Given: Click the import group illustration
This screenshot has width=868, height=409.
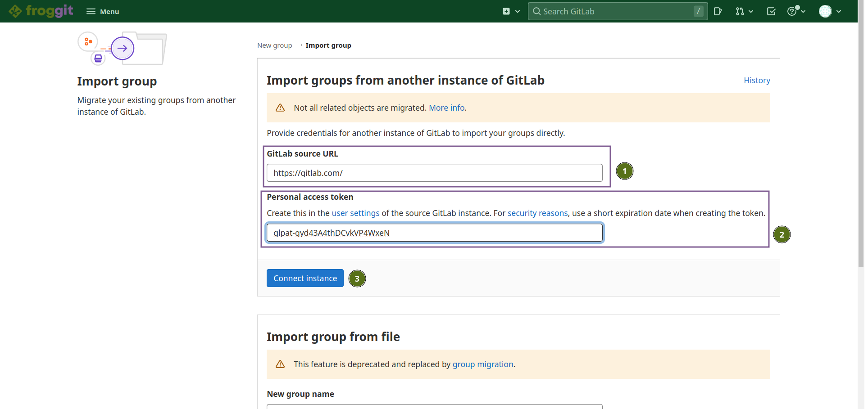Looking at the screenshot, I should click(122, 48).
